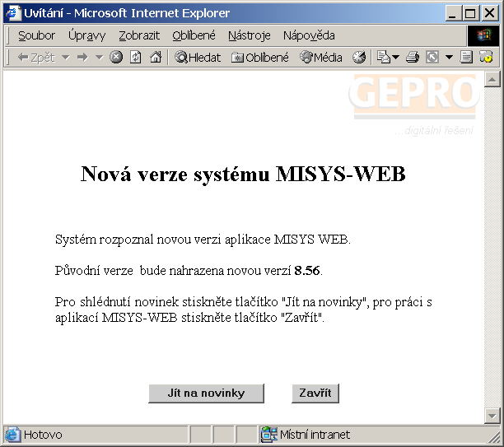This screenshot has width=504, height=447.
Task: Click the version number 8.56
Action: (307, 271)
